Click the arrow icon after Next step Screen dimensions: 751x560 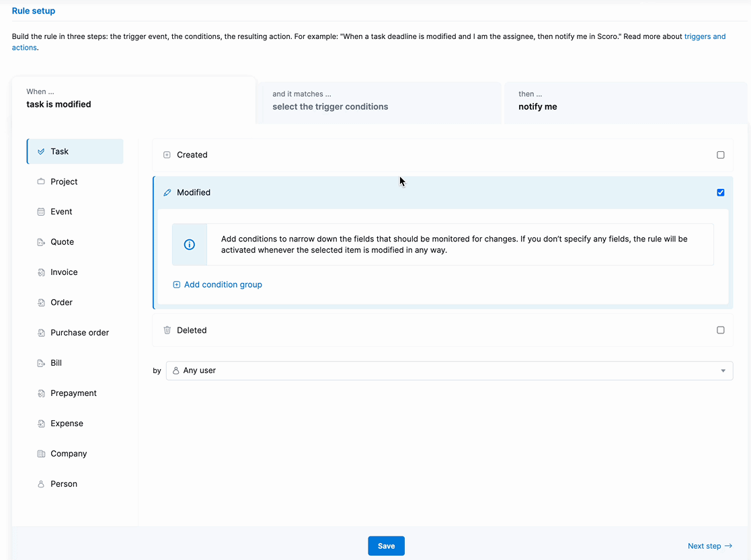tap(729, 546)
